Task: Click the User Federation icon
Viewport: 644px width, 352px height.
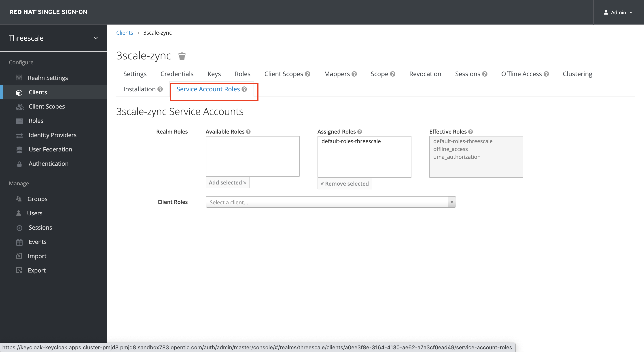Action: click(x=19, y=149)
